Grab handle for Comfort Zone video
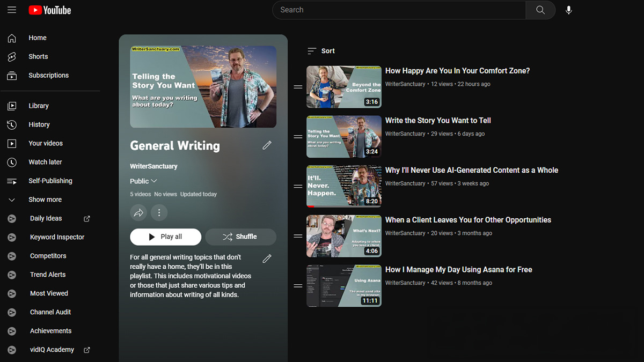 298,87
